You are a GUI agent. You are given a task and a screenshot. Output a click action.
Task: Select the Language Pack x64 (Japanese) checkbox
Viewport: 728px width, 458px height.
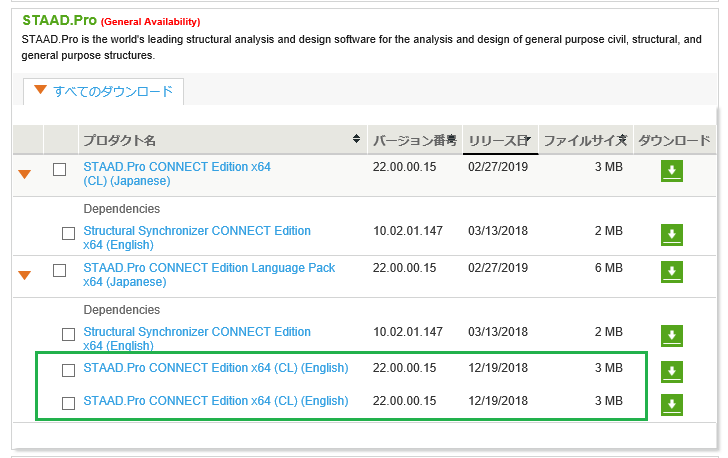(x=59, y=270)
